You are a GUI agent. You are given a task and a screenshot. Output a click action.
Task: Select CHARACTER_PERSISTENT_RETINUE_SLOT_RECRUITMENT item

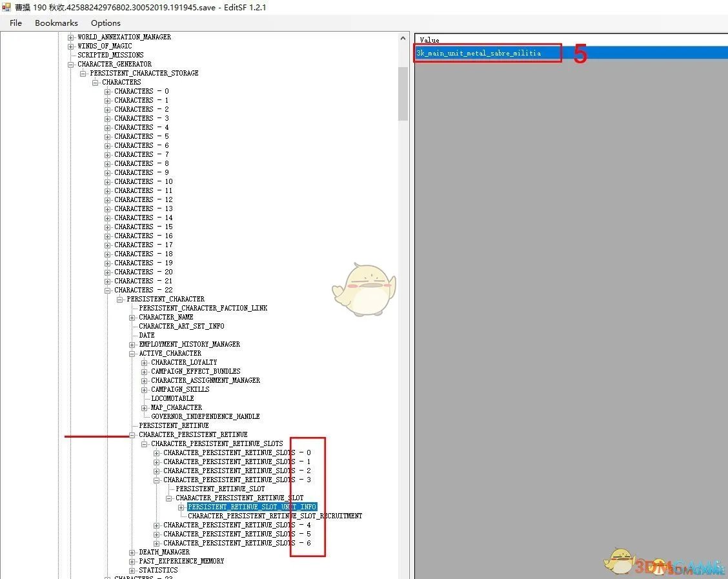click(275, 516)
